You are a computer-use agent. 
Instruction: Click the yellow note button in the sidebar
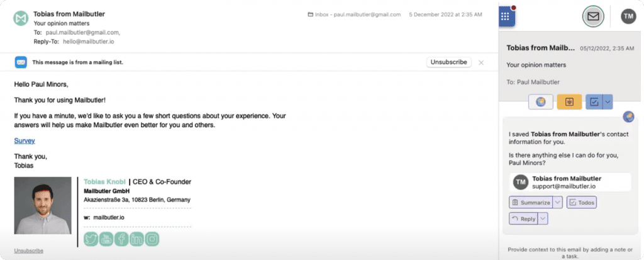[x=569, y=102]
